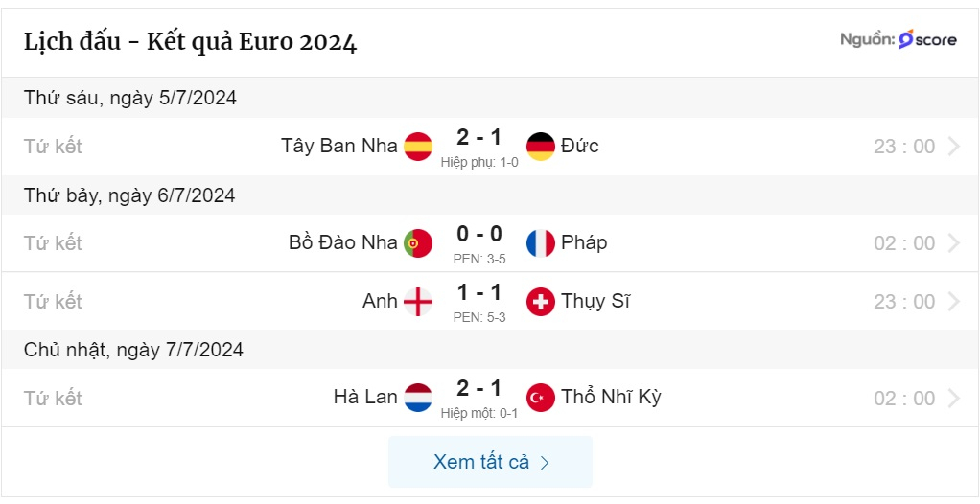This screenshot has width=980, height=504.
Task: Open the Tây Ban Nha team name
Action: pyautogui.click(x=339, y=146)
